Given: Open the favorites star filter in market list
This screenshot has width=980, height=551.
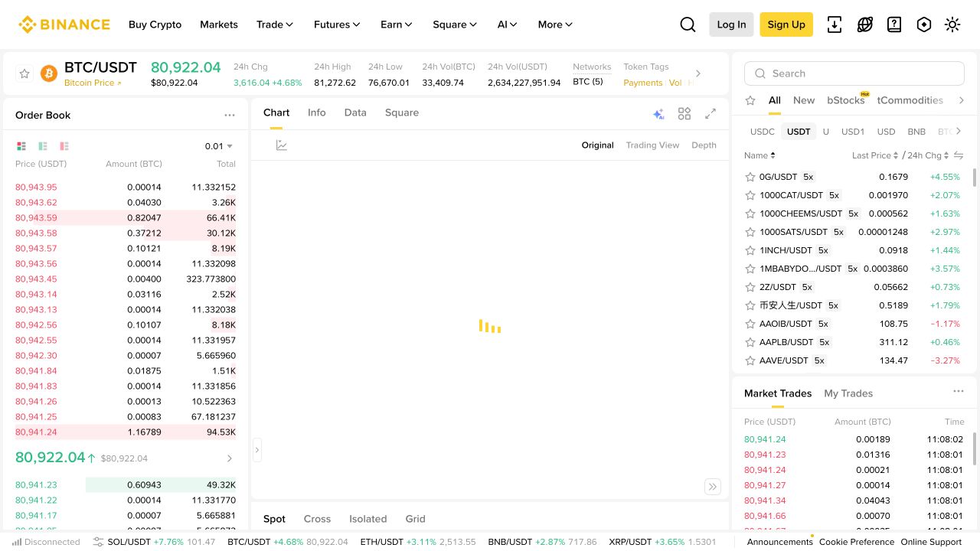Looking at the screenshot, I should click(750, 100).
